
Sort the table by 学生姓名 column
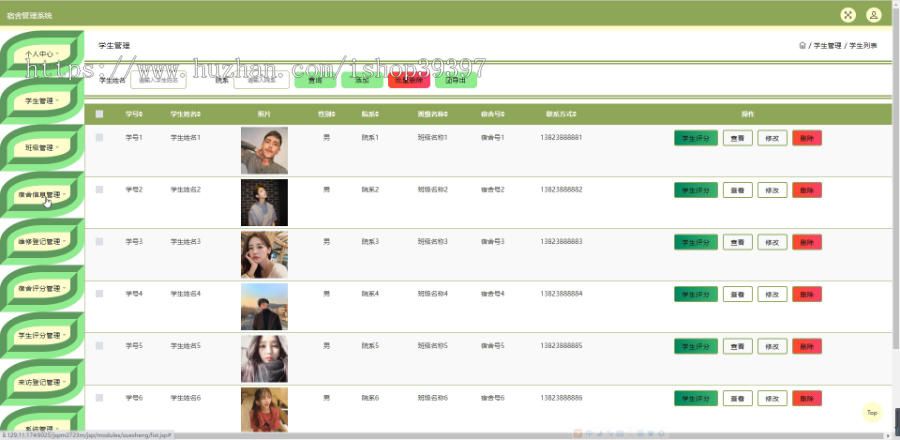(x=185, y=114)
